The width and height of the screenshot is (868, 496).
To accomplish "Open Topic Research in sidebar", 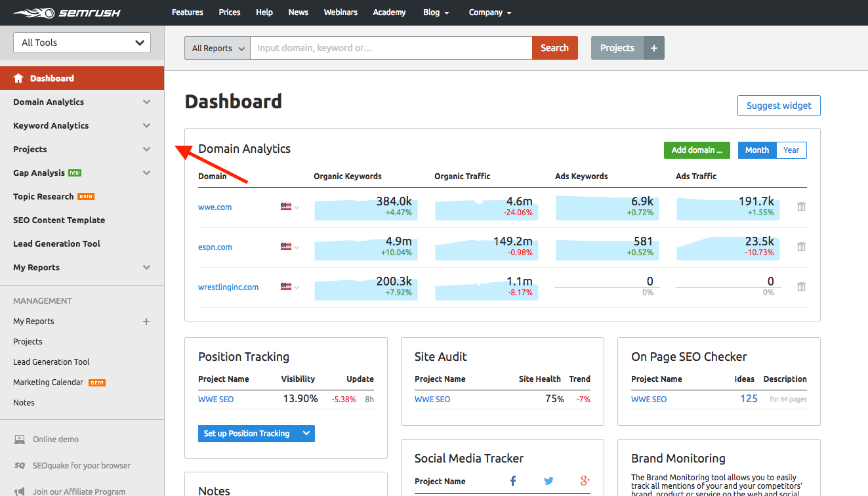I will coord(43,197).
